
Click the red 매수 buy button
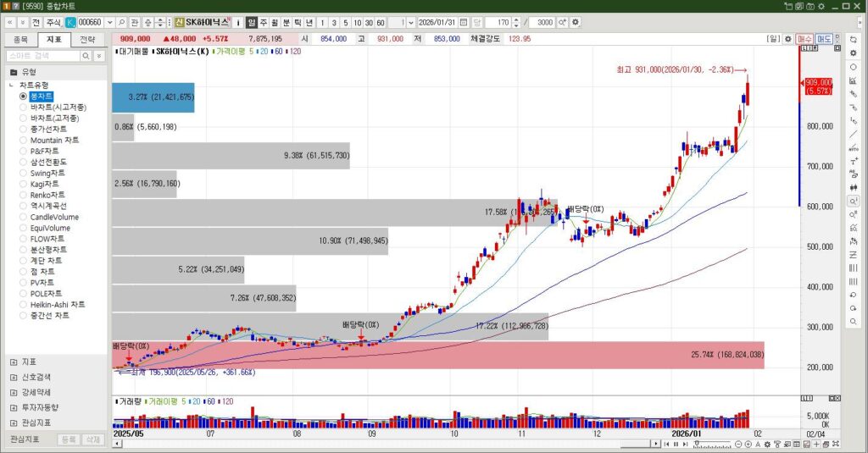click(x=805, y=39)
